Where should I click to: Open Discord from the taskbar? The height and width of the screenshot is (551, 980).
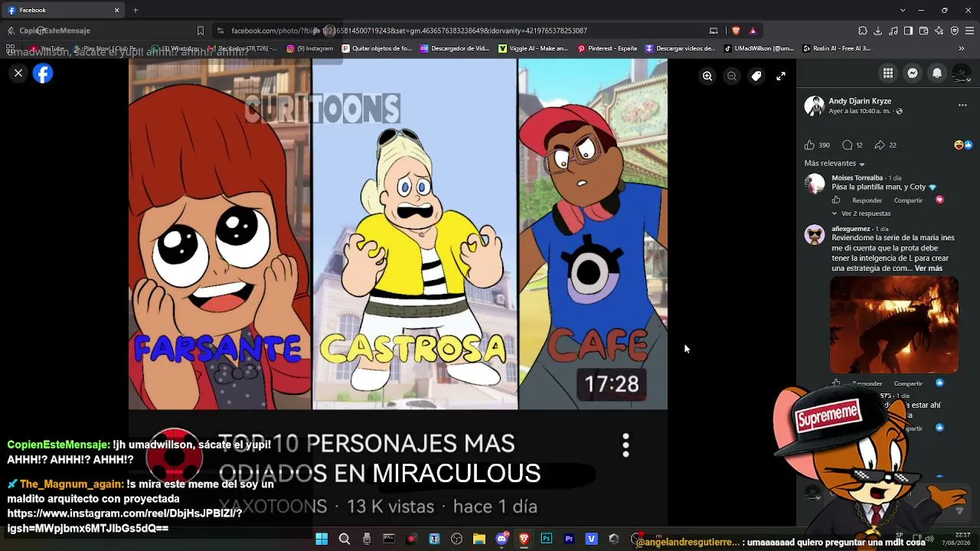[502, 539]
